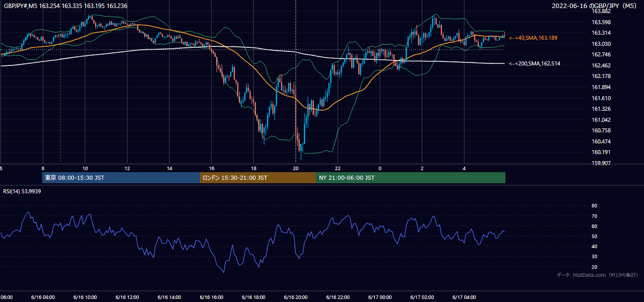Click the 6/16 22:00 date label
Image resolution: width=644 pixels, height=302 pixels.
click(x=338, y=297)
